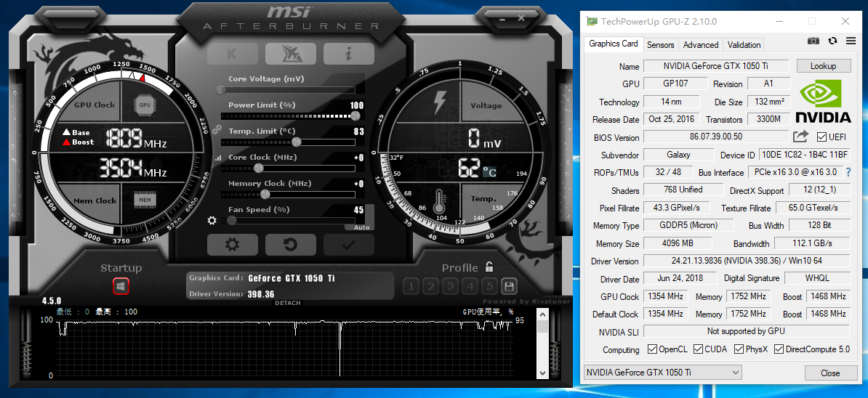The height and width of the screenshot is (398, 868).
Task: Adjust the Memory Clock slider handle
Action: [265, 194]
